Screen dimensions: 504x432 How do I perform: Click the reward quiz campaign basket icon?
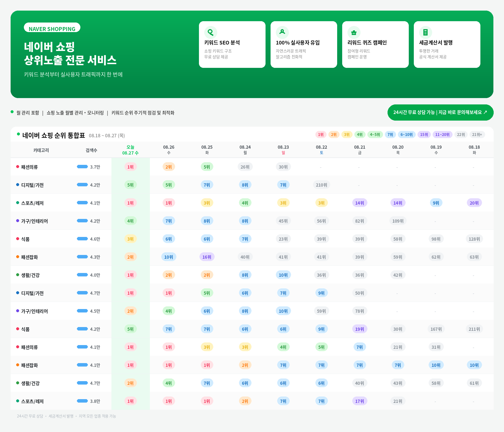point(354,32)
